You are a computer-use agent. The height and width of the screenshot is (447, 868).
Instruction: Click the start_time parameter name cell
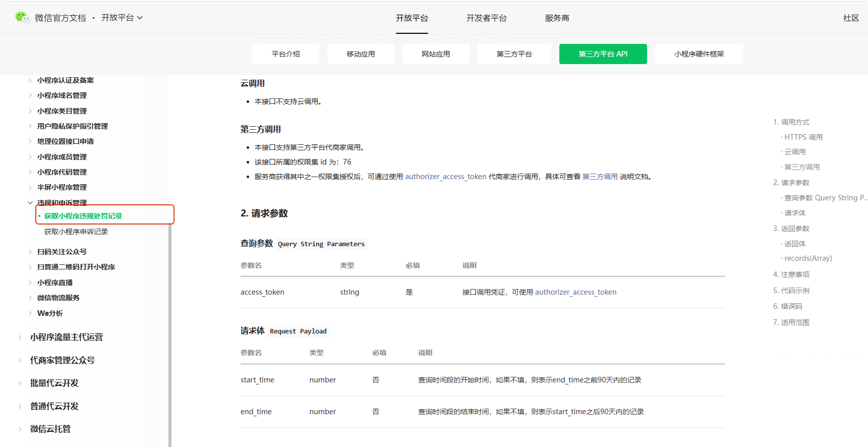click(257, 380)
